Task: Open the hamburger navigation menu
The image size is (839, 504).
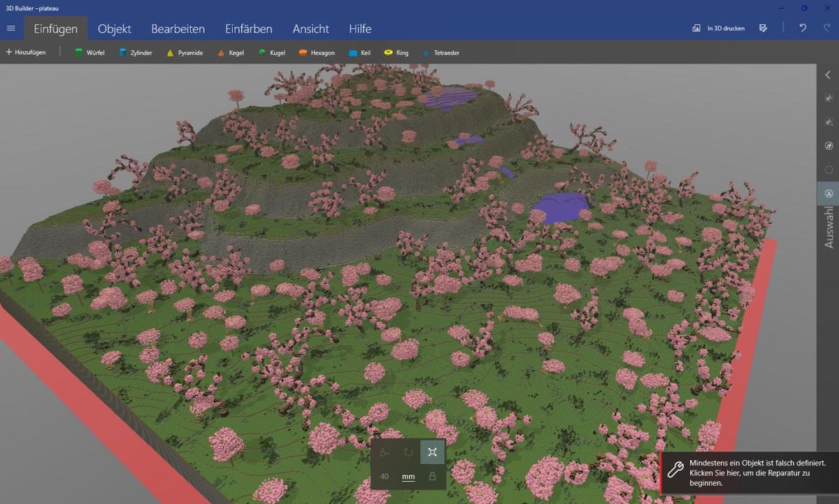Action: coord(10,29)
